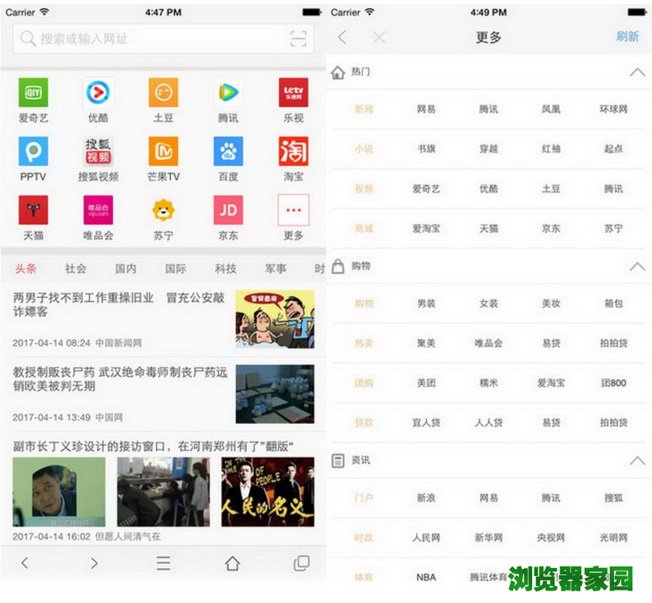Open the 人民的名义 news thumbnail
The image size is (652, 603).
[267, 493]
